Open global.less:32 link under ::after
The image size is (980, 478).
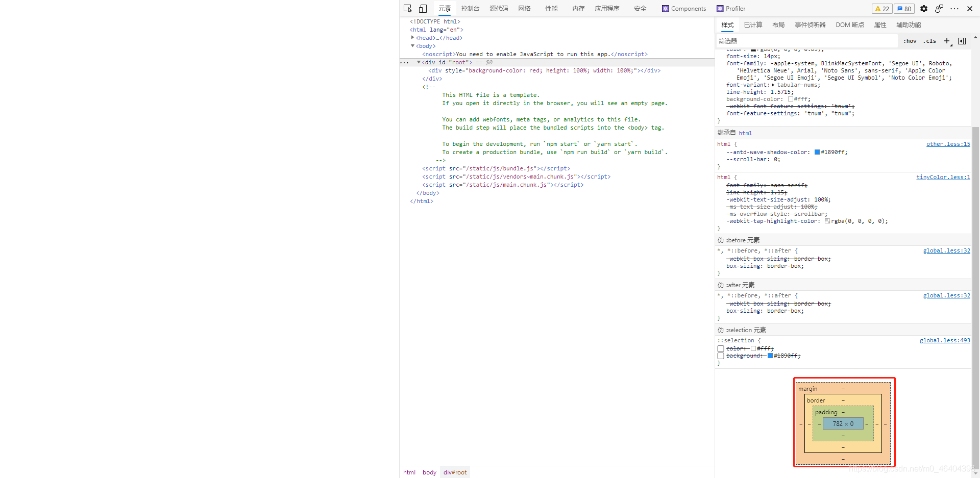tap(947, 296)
